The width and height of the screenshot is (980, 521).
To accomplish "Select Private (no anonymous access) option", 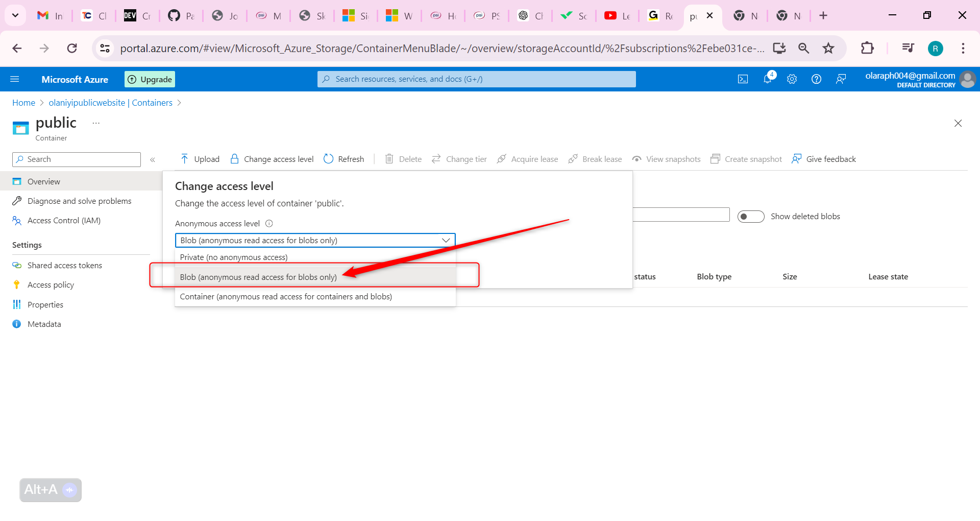I will (x=315, y=257).
